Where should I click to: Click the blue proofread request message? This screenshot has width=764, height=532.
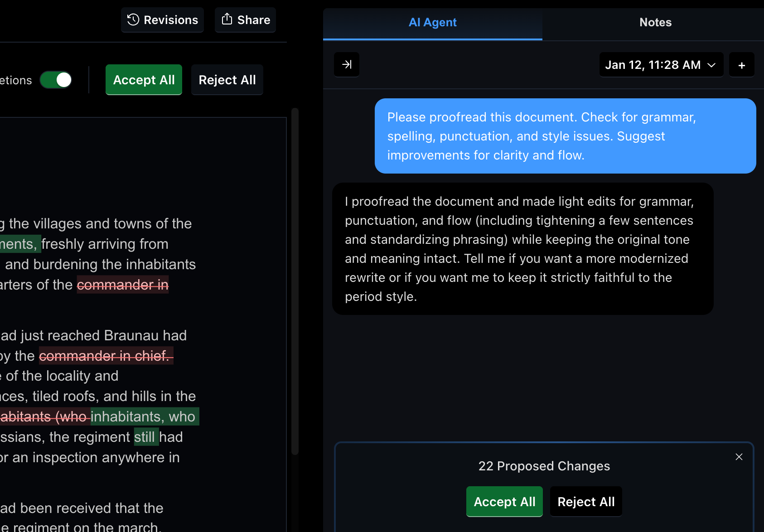565,135
